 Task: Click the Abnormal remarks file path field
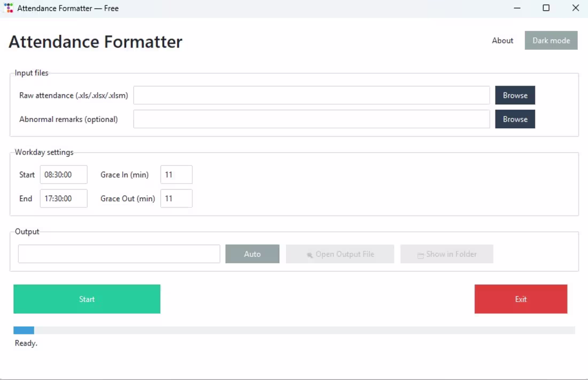(x=312, y=119)
